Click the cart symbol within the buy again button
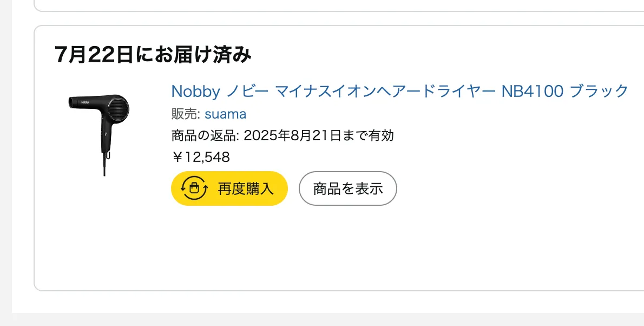 (x=193, y=188)
